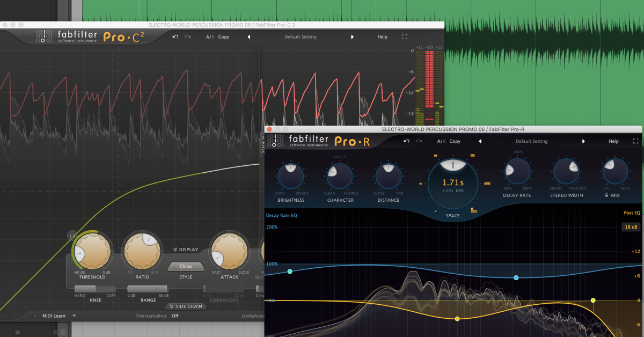
Task: Open Help in Pro-R
Action: [x=613, y=141]
